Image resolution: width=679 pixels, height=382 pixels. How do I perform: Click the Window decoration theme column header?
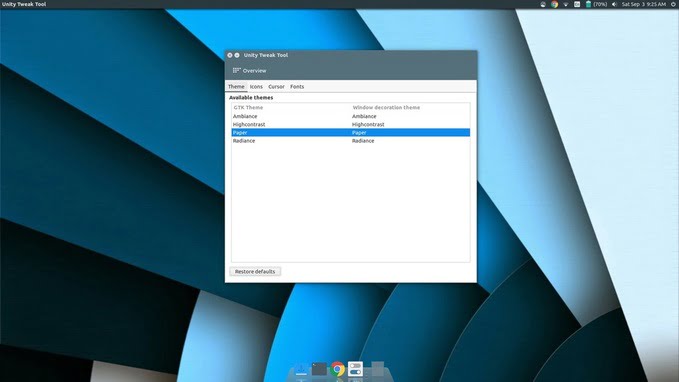coord(386,107)
